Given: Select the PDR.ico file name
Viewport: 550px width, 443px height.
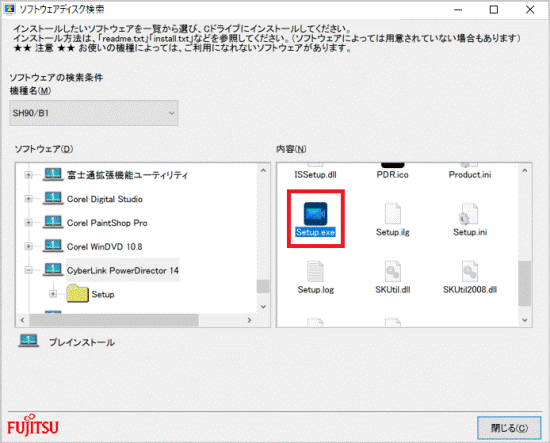Looking at the screenshot, I should click(x=393, y=175).
